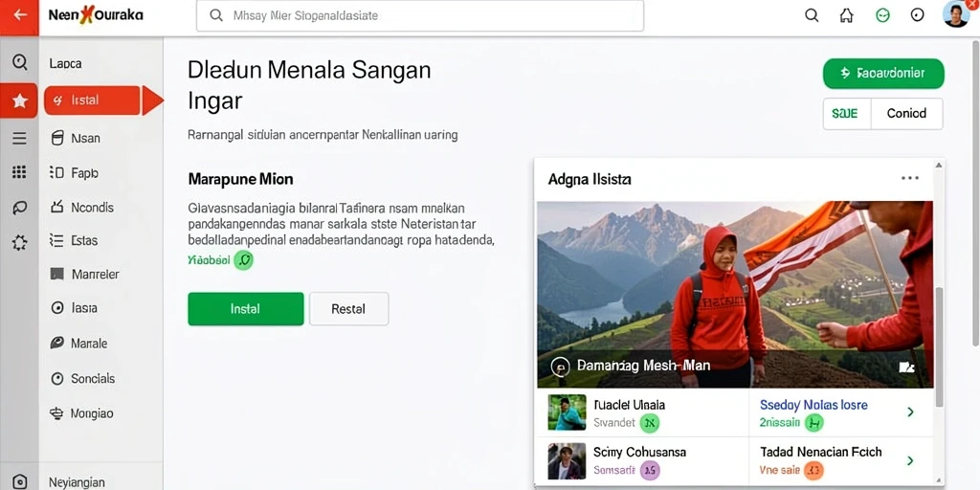The width and height of the screenshot is (980, 490).
Task: Click the green Instal button
Action: (246, 309)
